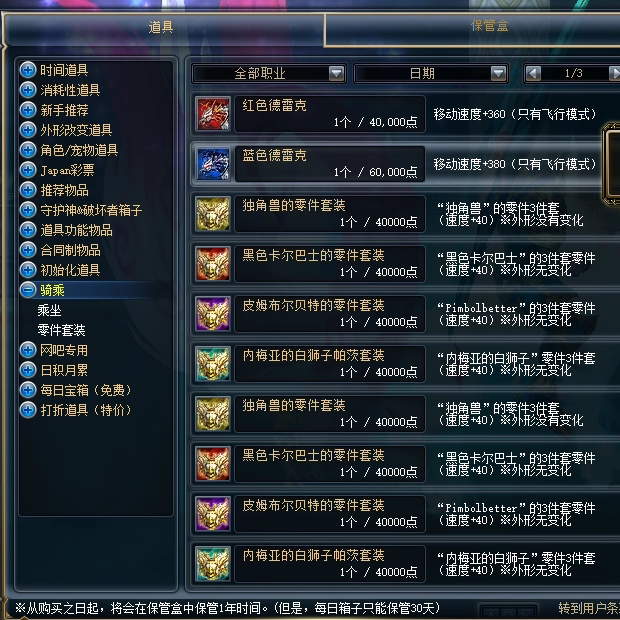Go to previous page of 1/3

coord(533,73)
